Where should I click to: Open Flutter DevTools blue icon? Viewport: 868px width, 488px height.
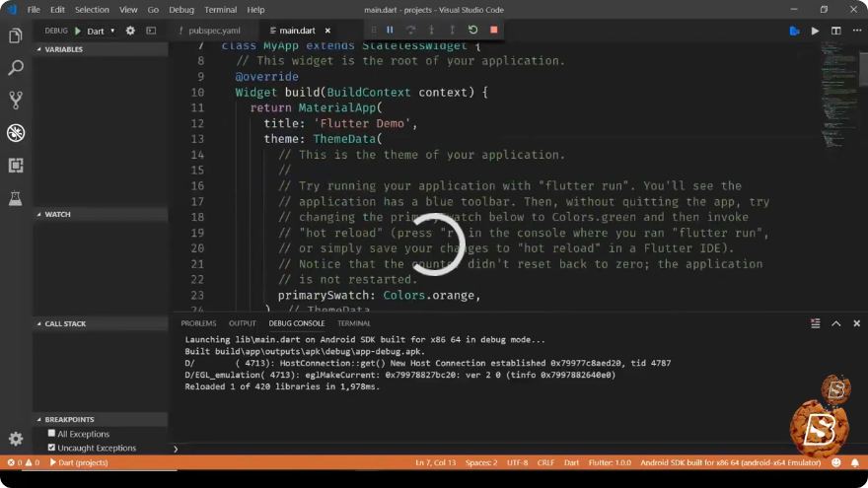coord(794,31)
